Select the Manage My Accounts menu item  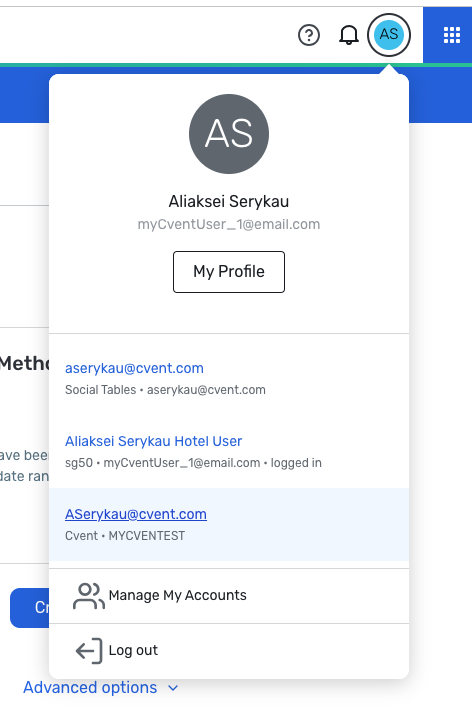click(x=229, y=596)
